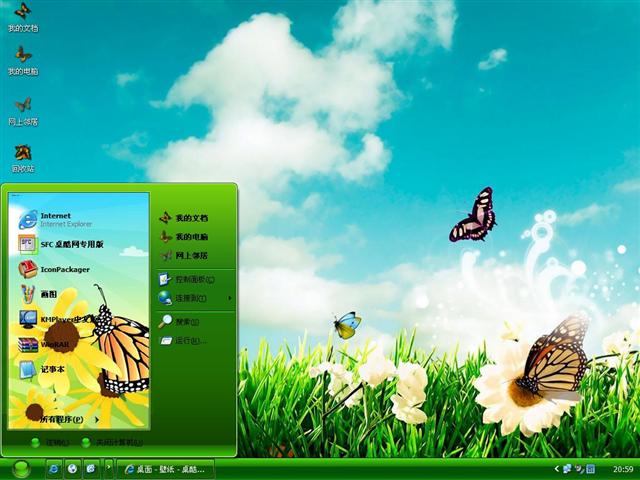The width and height of the screenshot is (640, 480).
Task: Open 运行(R)... run dialog entry
Action: (x=184, y=340)
